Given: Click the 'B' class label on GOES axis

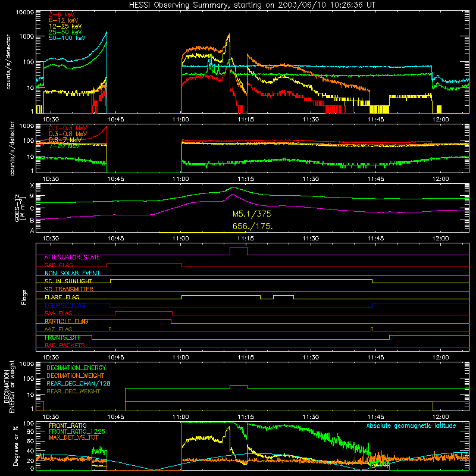Looking at the screenshot, I should click(32, 220).
